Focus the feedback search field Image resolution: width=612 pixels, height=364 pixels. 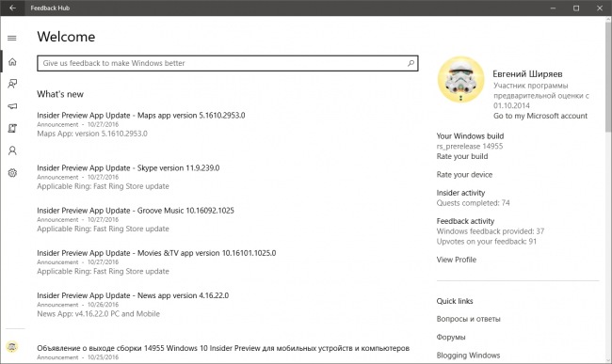coord(228,63)
